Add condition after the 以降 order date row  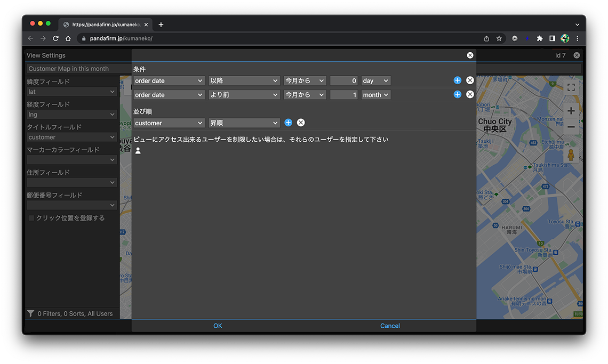tap(458, 80)
